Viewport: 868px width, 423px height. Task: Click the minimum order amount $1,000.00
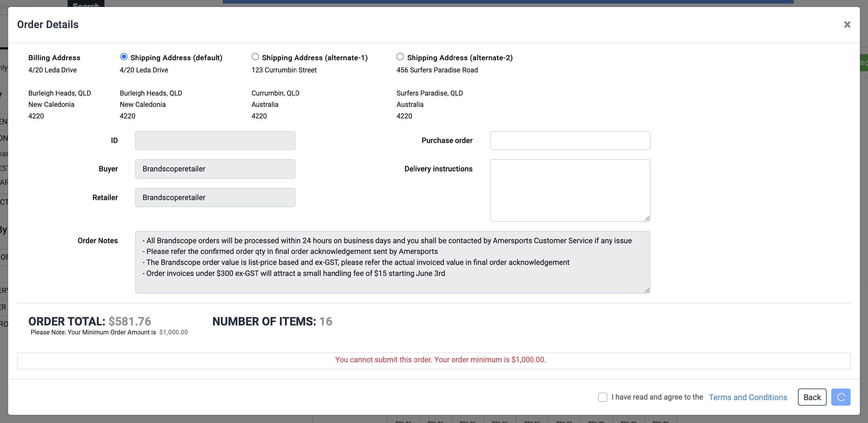[x=174, y=332]
